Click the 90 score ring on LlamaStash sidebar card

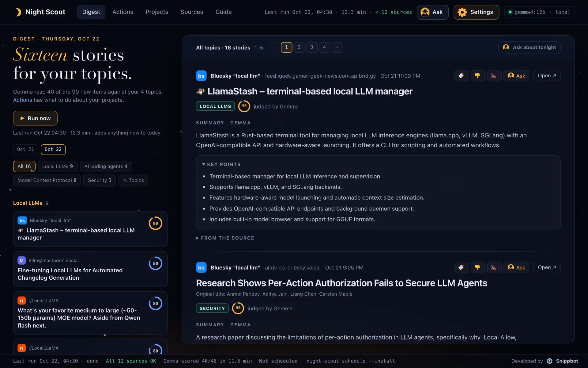156,223
